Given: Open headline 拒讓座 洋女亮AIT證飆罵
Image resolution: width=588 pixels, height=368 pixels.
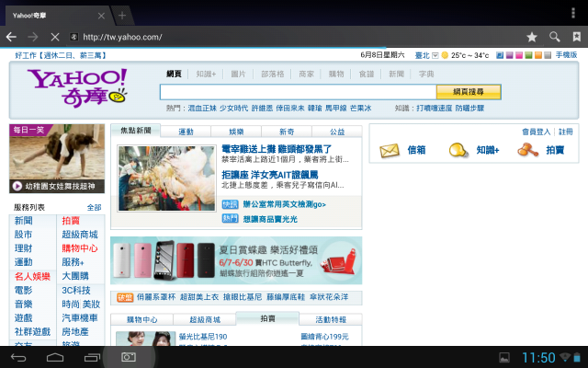Looking at the screenshot, I should 270,175.
